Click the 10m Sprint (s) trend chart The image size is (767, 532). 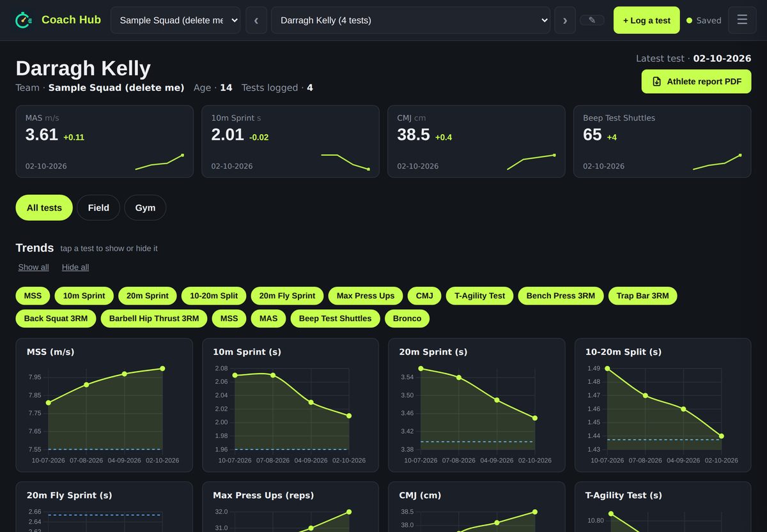pyautogui.click(x=291, y=405)
